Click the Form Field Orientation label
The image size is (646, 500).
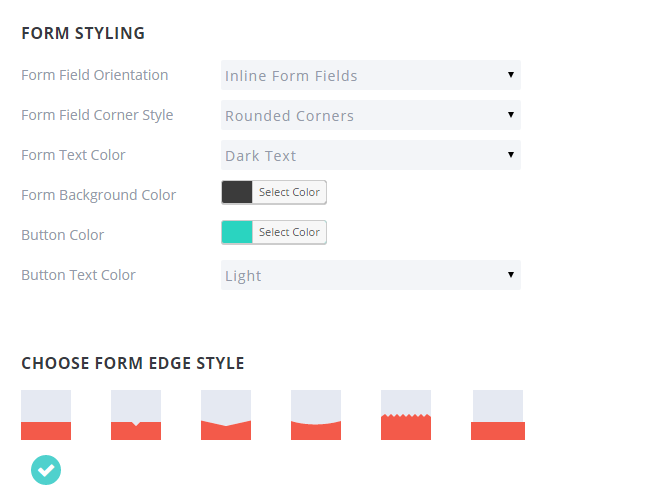point(95,75)
